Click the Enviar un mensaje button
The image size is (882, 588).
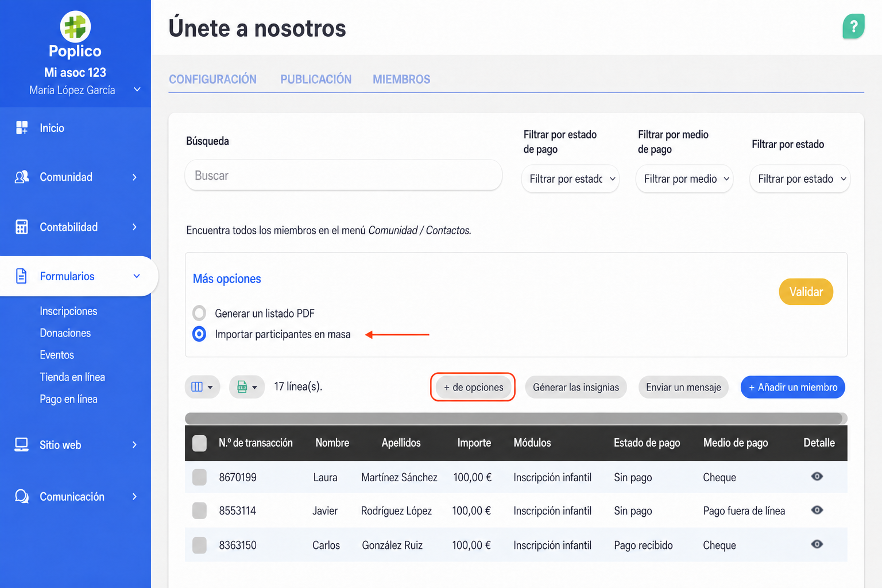click(683, 387)
